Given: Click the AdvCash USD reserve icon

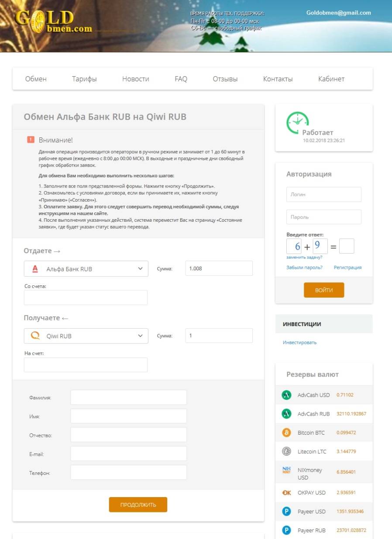Looking at the screenshot, I should click(286, 395).
